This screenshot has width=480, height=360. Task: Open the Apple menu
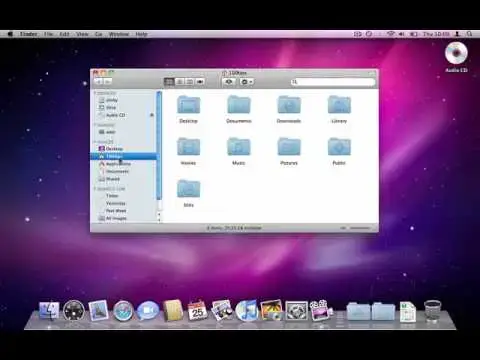pyautogui.click(x=10, y=34)
